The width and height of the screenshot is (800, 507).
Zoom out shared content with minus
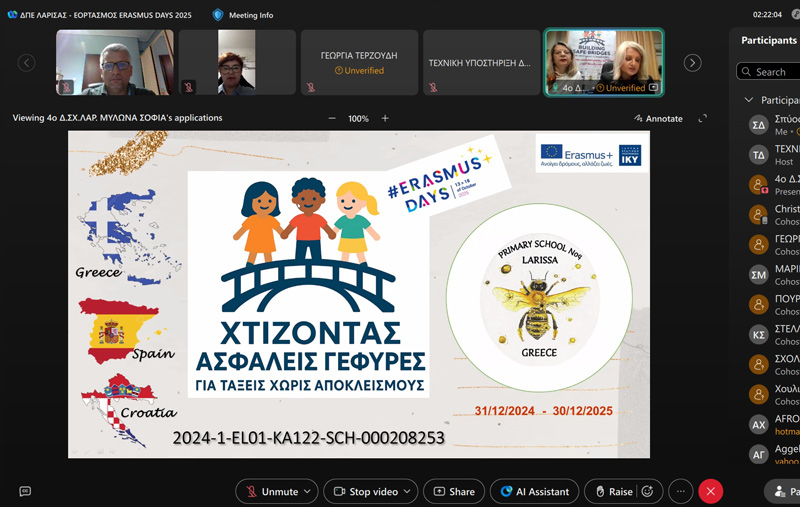pyautogui.click(x=332, y=118)
